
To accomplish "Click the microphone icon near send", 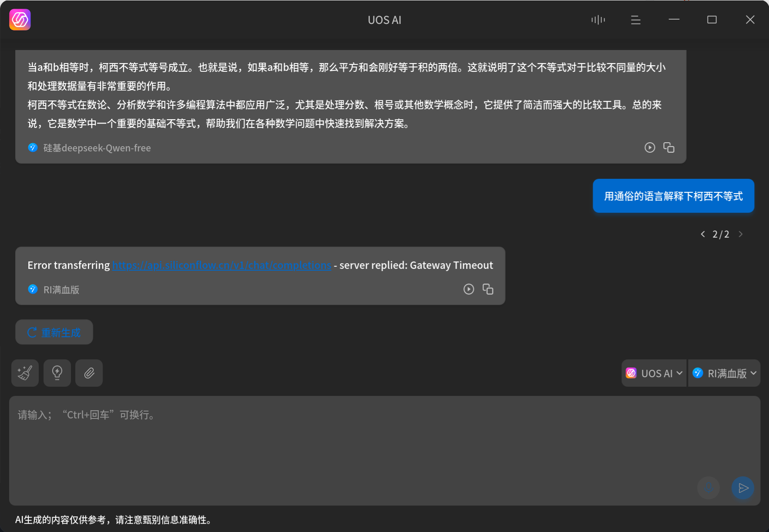I will tap(708, 488).
